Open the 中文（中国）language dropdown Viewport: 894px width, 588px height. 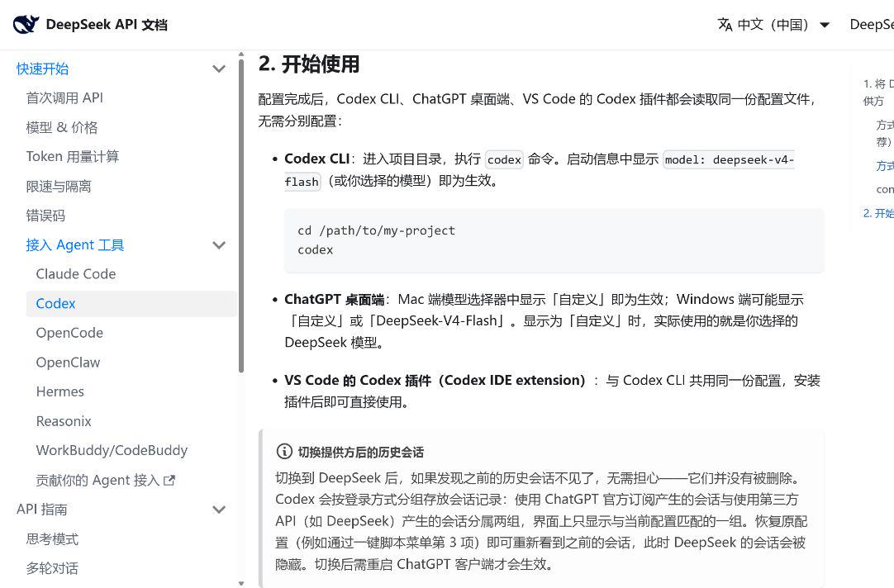pyautogui.click(x=773, y=25)
